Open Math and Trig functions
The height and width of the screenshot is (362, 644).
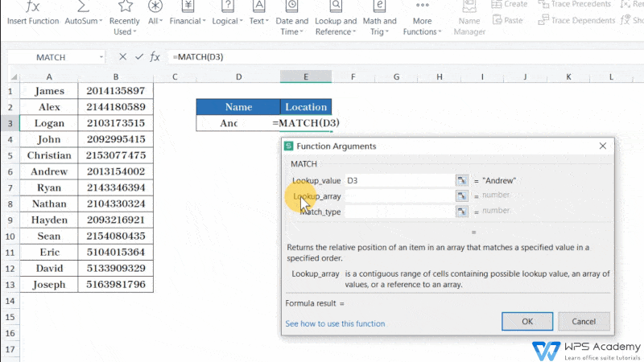(379, 19)
